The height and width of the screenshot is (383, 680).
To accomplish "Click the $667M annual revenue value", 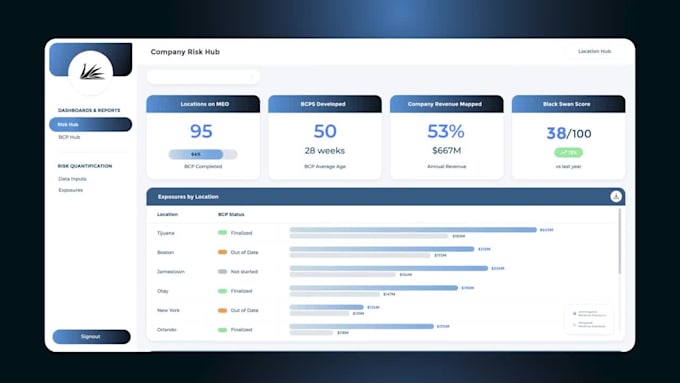I will [447, 151].
